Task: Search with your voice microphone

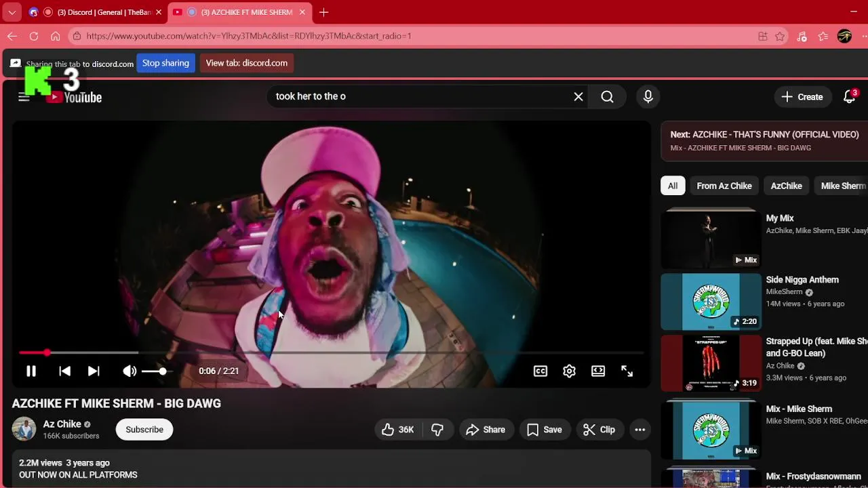Action: [x=648, y=97]
